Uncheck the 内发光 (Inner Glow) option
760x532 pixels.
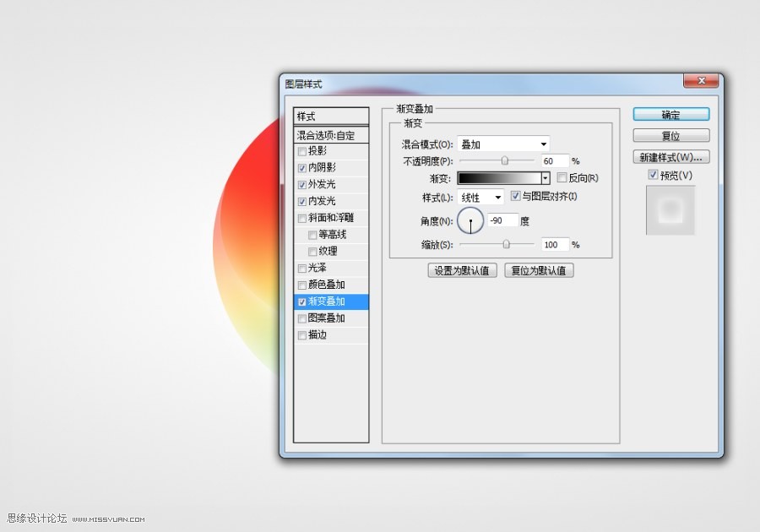[x=301, y=201]
